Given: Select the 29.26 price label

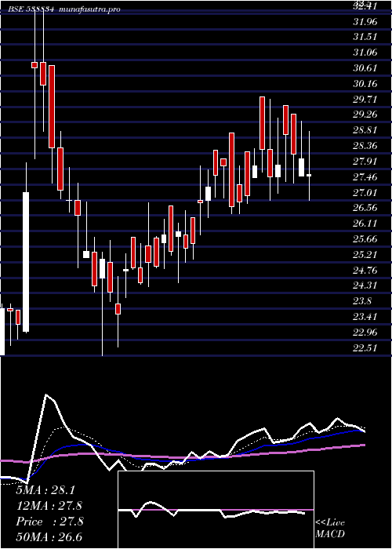Looking at the screenshot, I should coord(365,115).
